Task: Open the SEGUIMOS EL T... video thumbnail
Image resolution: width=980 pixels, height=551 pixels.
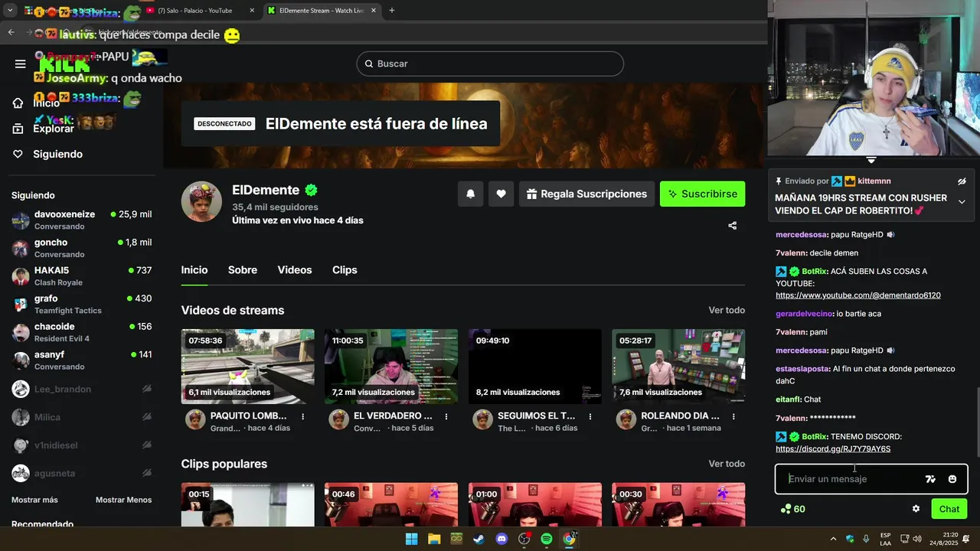Action: coord(534,367)
